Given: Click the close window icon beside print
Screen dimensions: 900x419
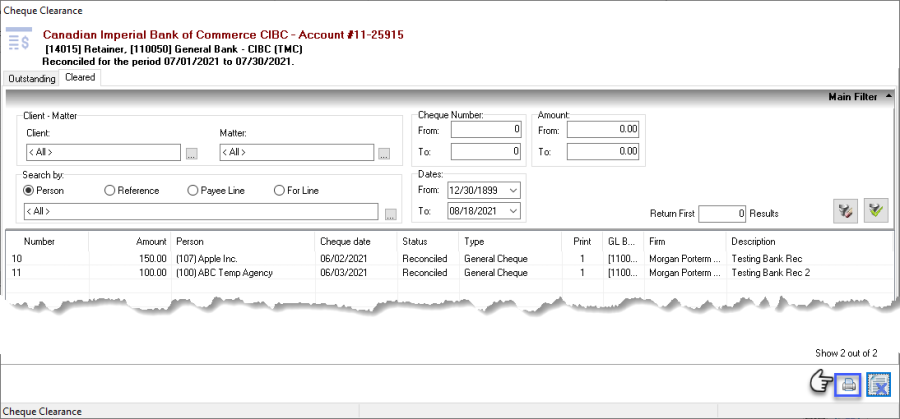Looking at the screenshot, I should pyautogui.click(x=878, y=386).
